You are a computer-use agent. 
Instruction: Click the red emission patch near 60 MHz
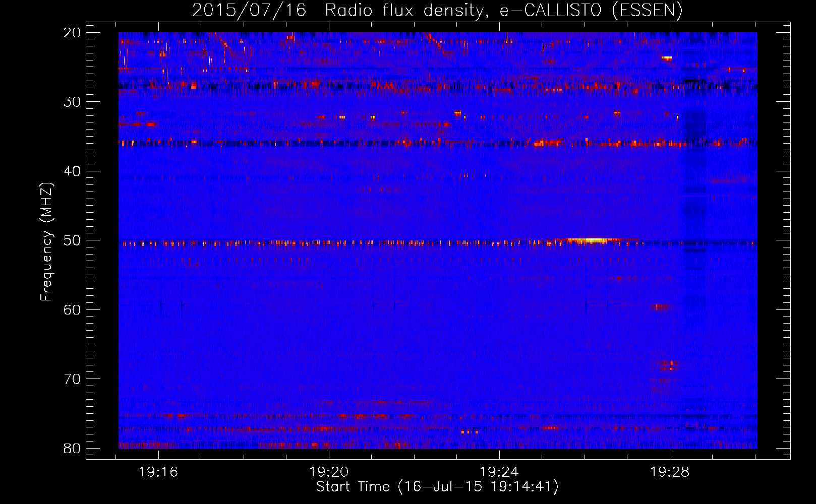pyautogui.click(x=661, y=306)
